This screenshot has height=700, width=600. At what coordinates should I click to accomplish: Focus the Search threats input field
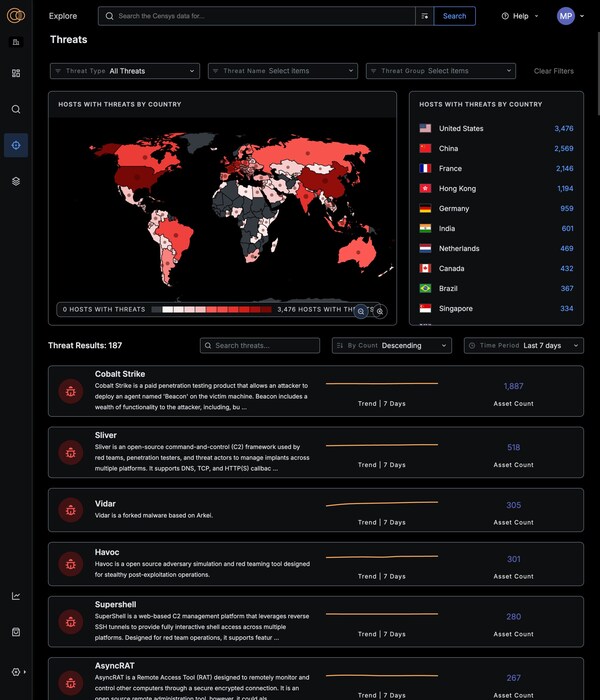260,345
